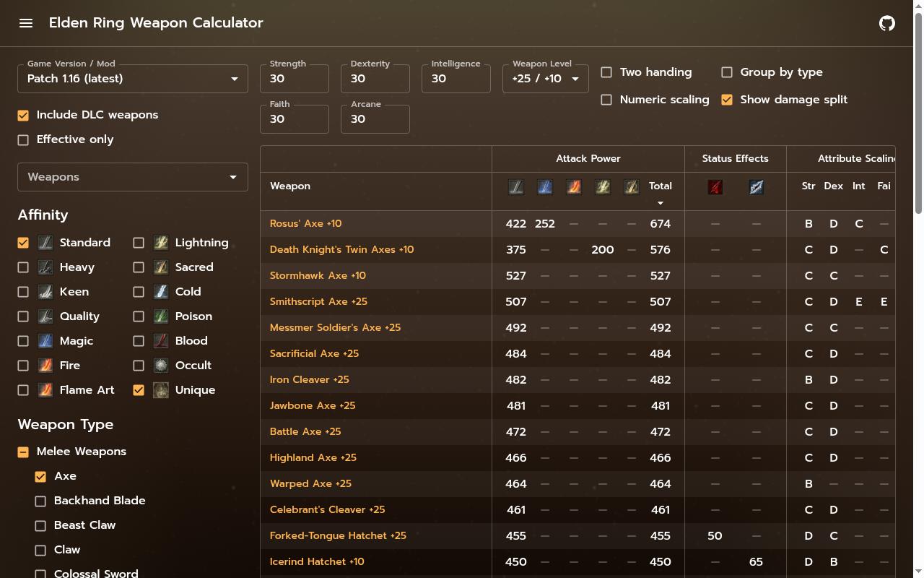Sort by holy damage column icon
The width and height of the screenshot is (924, 578).
click(632, 187)
